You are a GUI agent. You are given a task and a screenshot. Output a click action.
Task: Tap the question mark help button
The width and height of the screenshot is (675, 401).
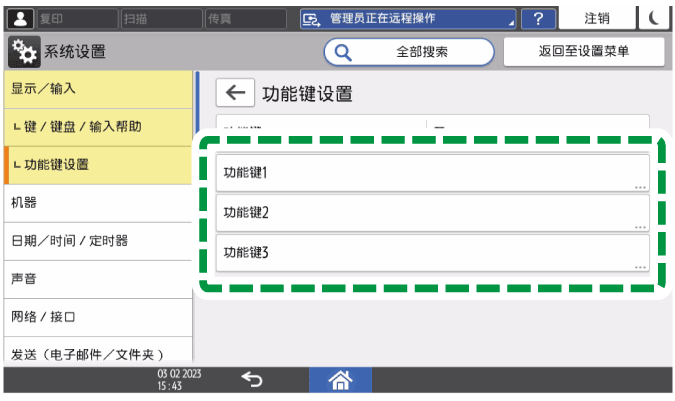point(538,18)
